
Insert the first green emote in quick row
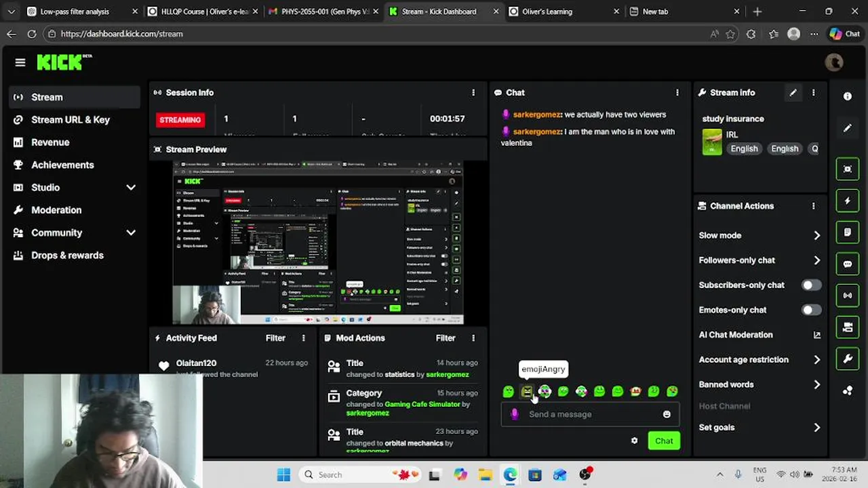[509, 391]
